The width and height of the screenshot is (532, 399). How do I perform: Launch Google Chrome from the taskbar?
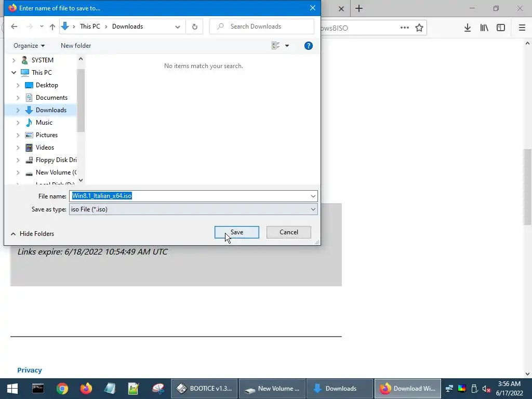[62, 389]
